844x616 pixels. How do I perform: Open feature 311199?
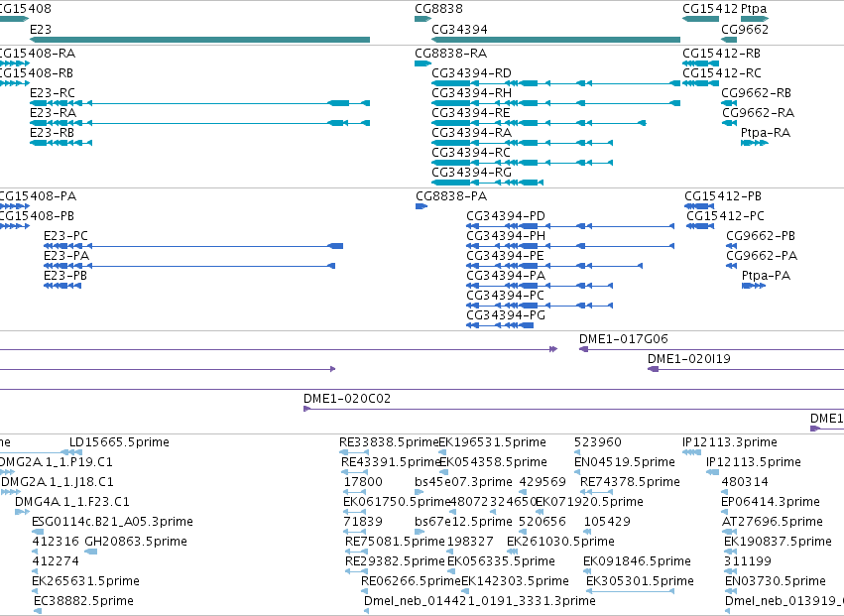pos(747,562)
